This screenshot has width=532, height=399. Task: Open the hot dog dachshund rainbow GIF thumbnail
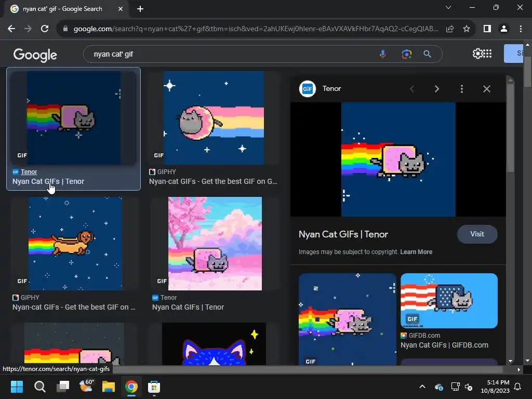pyautogui.click(x=75, y=244)
